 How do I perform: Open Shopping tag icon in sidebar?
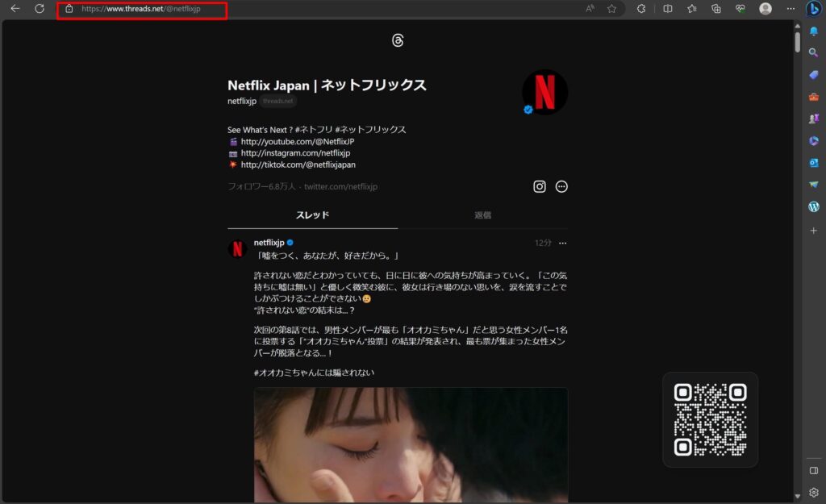click(x=814, y=75)
